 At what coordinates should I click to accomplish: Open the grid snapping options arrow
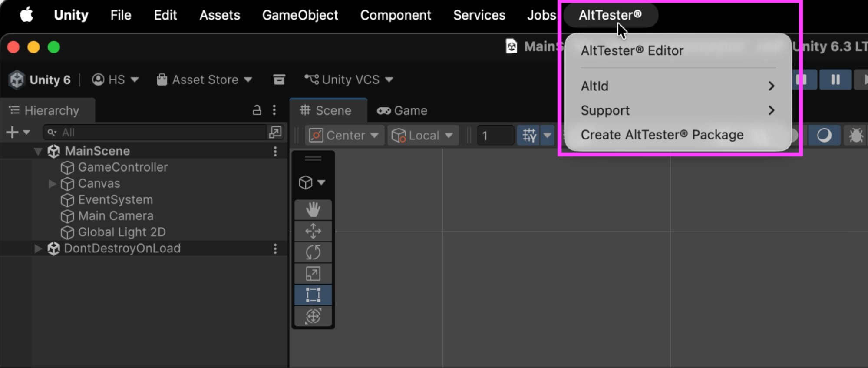[547, 136]
